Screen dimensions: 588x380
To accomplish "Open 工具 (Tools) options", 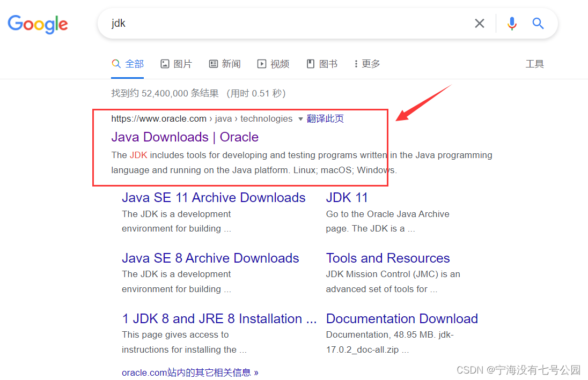I will pos(534,64).
